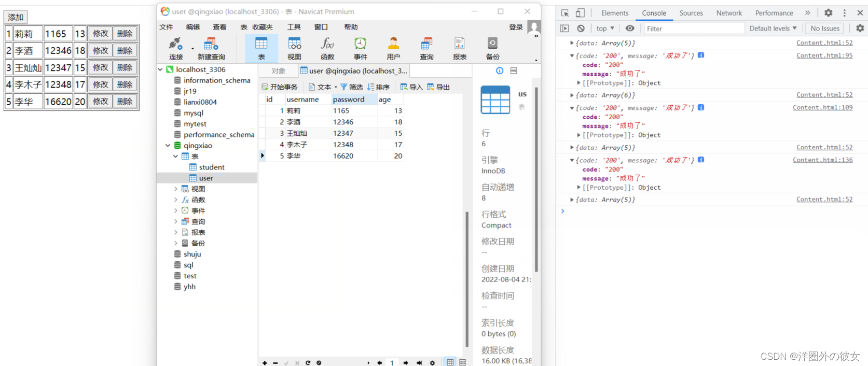Click the eye live expression icon in DevTools
Image resolution: width=868 pixels, height=366 pixels.
coord(629,29)
